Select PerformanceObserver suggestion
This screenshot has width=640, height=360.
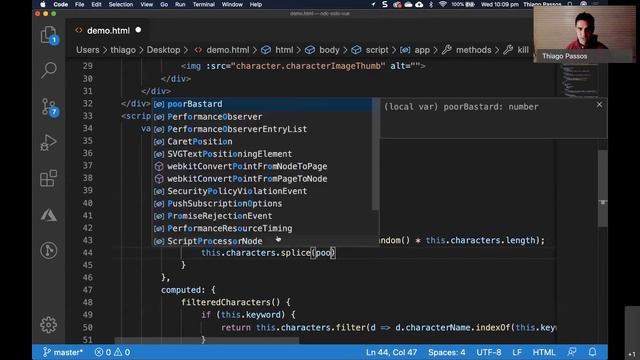pos(262,117)
